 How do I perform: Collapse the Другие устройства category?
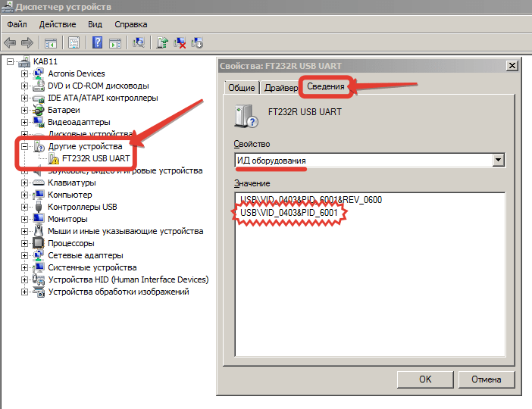coord(25,146)
